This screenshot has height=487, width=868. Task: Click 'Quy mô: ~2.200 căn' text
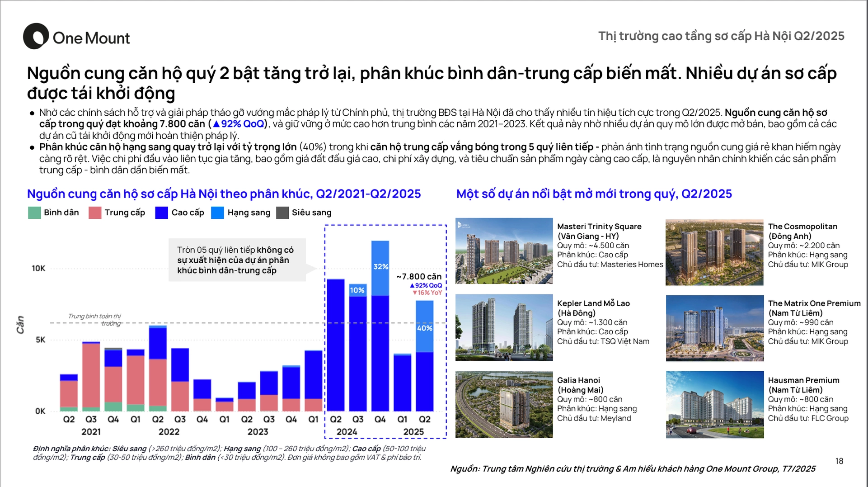click(803, 246)
